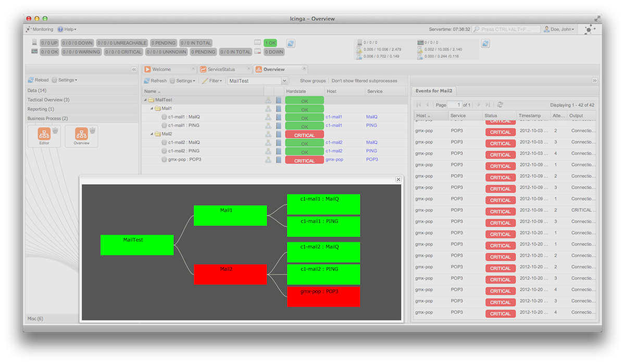625x364 pixels.
Task: Collapse the Mail1 tree node
Action: 153,108
